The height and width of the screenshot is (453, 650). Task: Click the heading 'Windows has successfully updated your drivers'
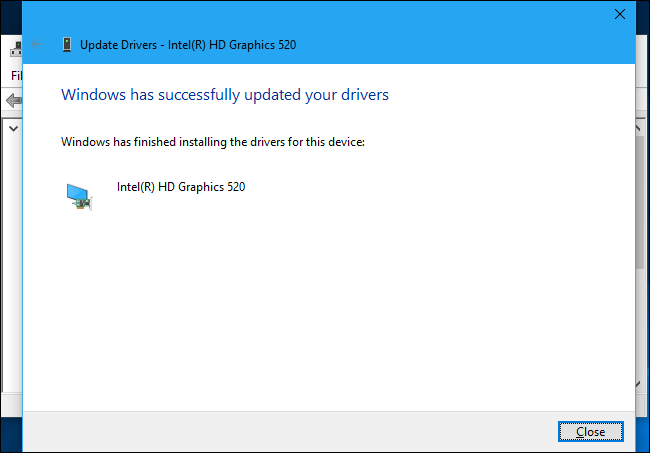225,95
